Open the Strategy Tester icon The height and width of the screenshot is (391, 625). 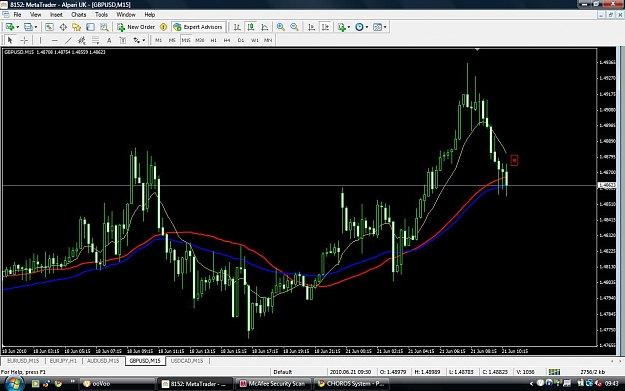pos(104,27)
